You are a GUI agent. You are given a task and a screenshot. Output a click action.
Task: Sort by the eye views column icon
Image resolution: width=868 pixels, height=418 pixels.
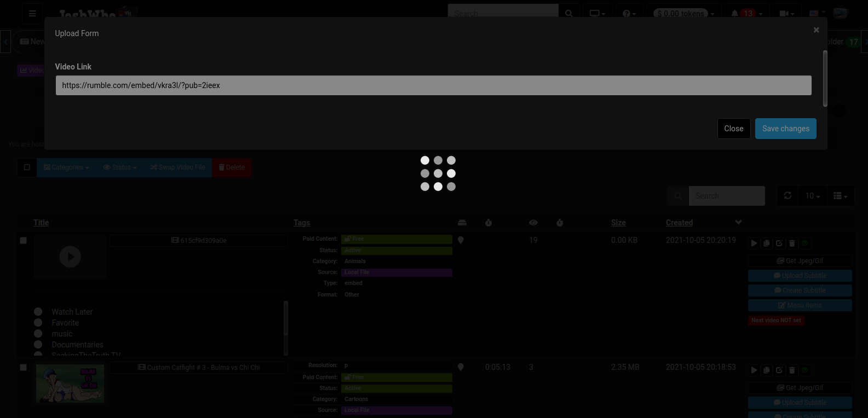point(533,223)
